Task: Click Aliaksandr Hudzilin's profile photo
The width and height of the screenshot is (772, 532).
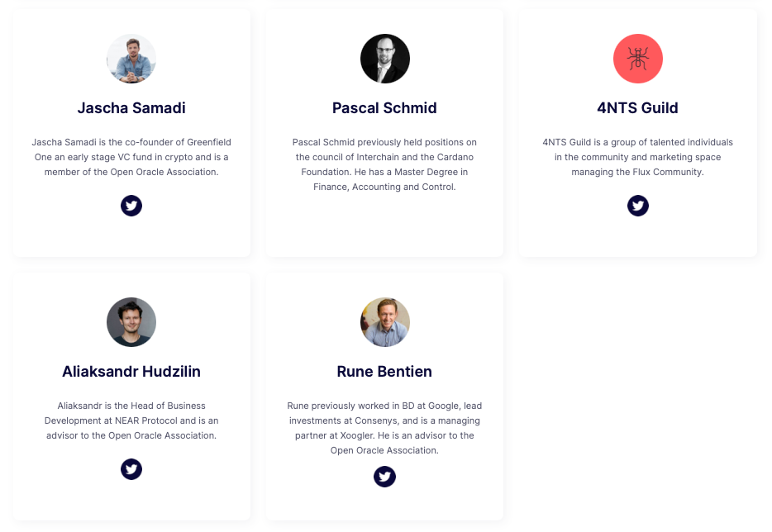Action: click(131, 322)
